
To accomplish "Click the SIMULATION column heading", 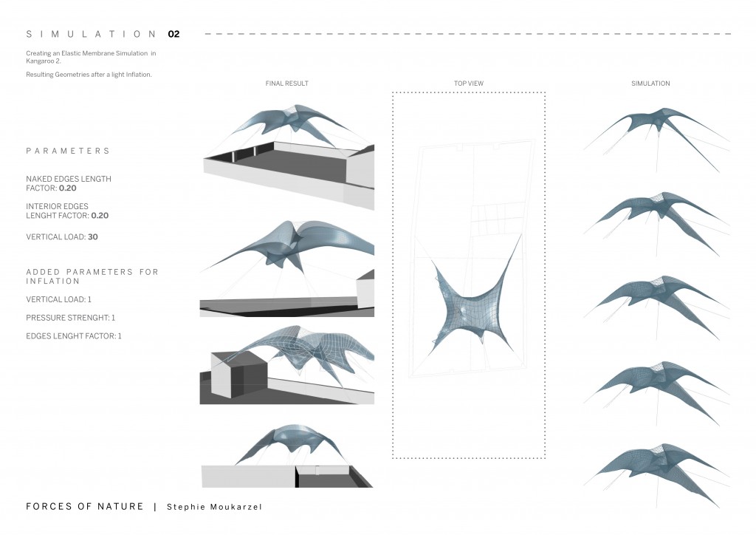I will (650, 84).
